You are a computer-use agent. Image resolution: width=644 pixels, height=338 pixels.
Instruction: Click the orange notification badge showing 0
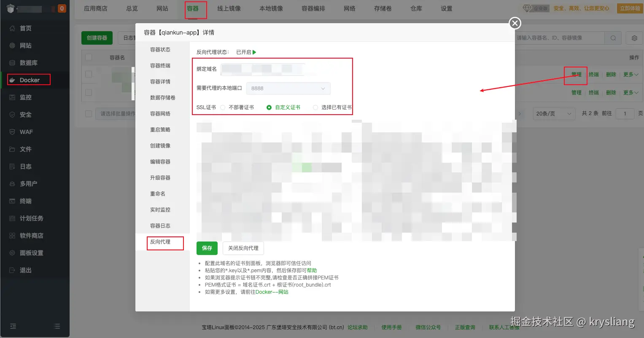point(62,8)
